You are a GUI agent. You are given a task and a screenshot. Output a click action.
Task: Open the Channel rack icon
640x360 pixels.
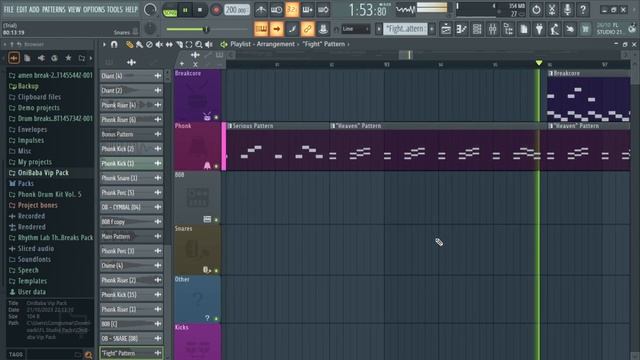(x=477, y=29)
